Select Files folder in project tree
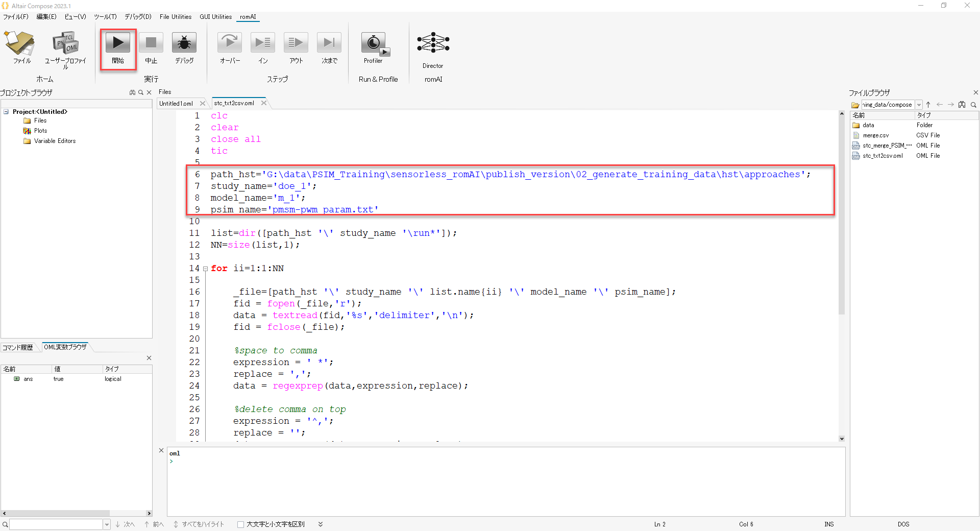The height and width of the screenshot is (531, 980). 40,120
